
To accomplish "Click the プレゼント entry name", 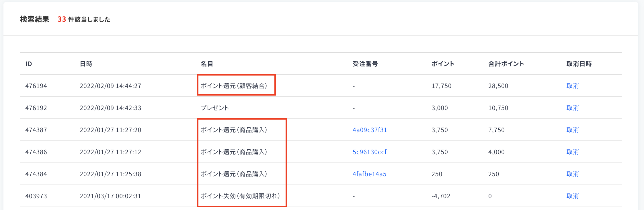I will (x=215, y=108).
